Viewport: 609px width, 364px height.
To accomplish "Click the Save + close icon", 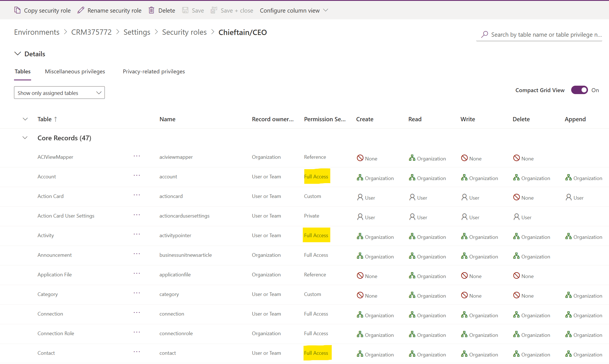I will [x=214, y=10].
